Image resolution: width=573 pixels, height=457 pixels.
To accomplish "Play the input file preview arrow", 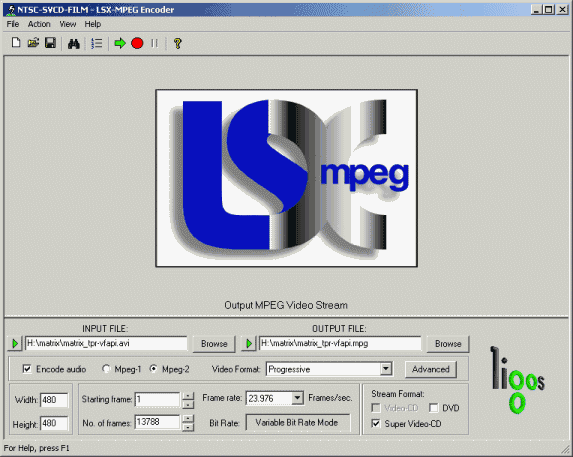I will click(x=15, y=343).
